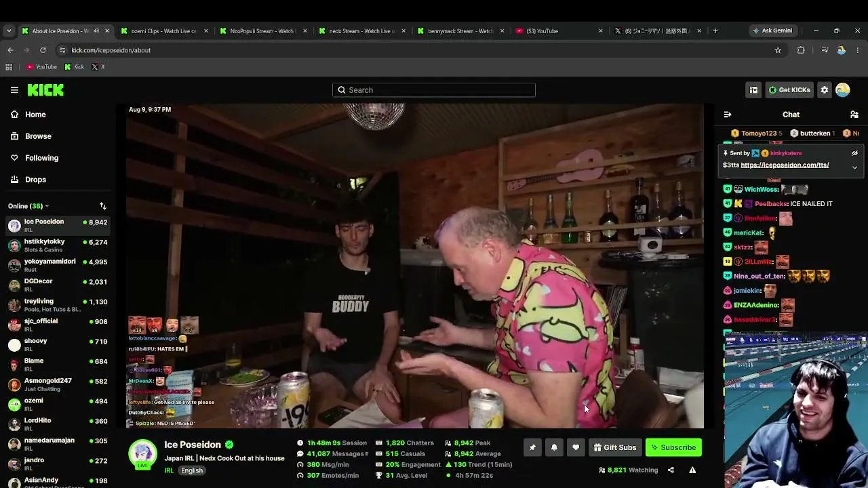868x488 pixels.
Task: Click Ice Poseidon's stream avatar
Action: (142, 455)
